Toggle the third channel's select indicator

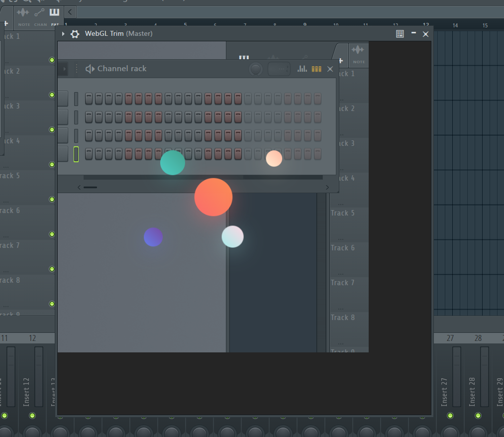click(76, 136)
